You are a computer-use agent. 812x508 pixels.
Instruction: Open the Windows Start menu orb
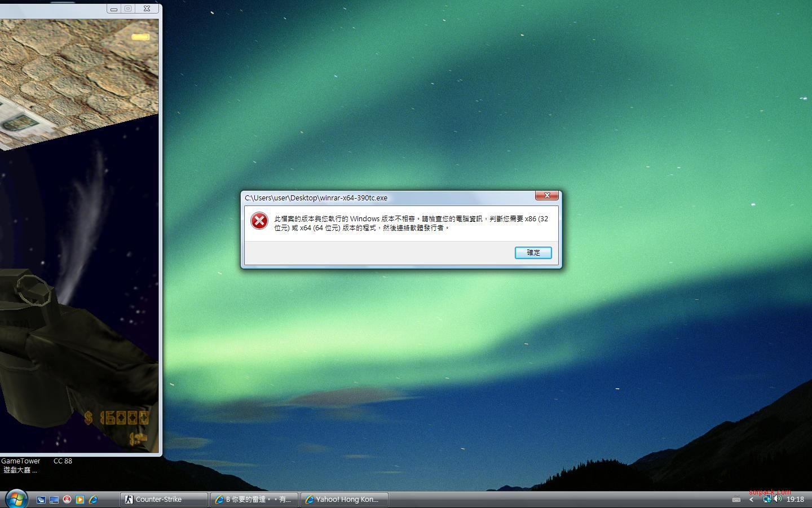pyautogui.click(x=16, y=499)
